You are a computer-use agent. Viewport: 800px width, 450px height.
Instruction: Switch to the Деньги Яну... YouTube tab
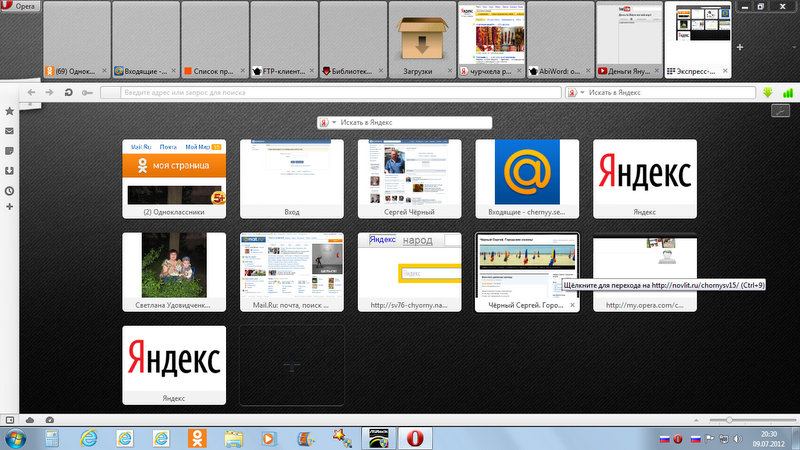tap(630, 40)
